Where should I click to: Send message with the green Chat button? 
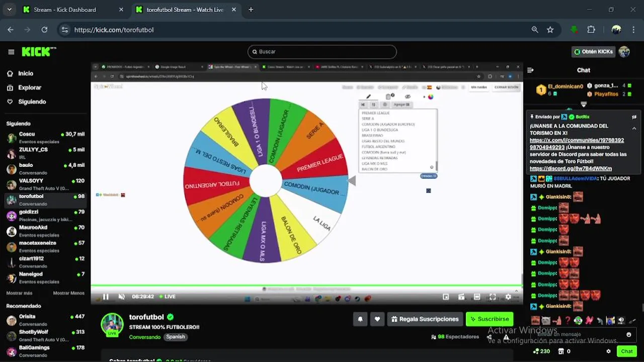pyautogui.click(x=627, y=351)
